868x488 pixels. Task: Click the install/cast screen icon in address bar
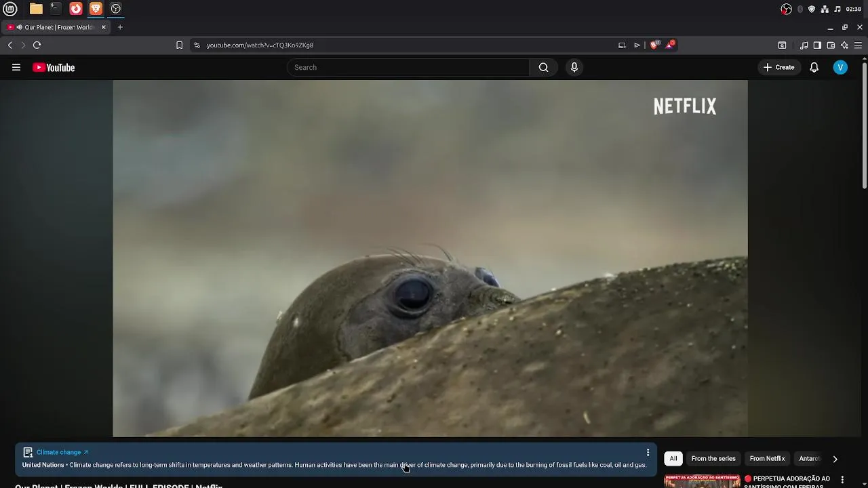[x=622, y=45]
